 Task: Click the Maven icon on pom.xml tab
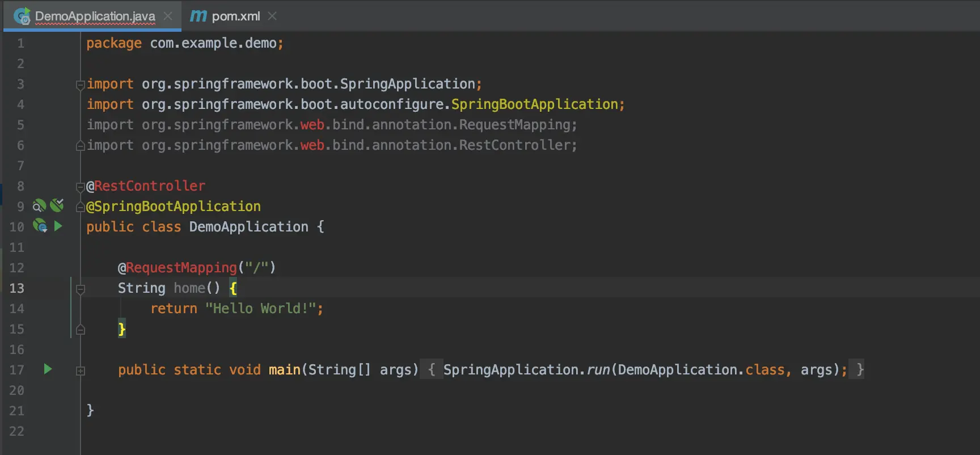click(198, 16)
